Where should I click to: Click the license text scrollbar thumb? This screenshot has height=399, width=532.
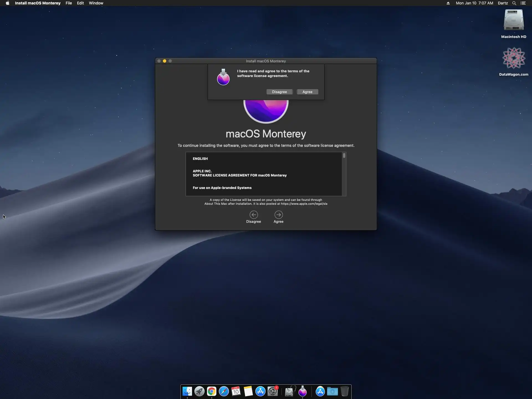click(x=344, y=156)
